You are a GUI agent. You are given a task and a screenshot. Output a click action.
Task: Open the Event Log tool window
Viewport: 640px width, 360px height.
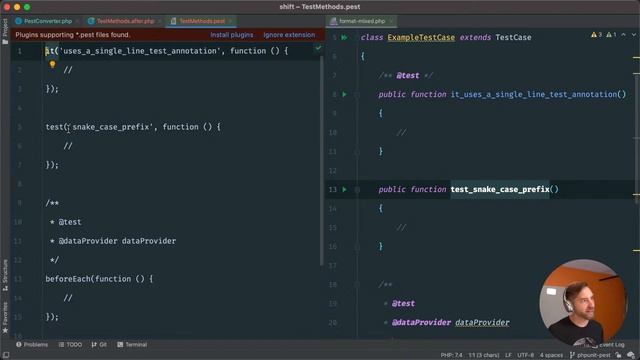point(609,345)
